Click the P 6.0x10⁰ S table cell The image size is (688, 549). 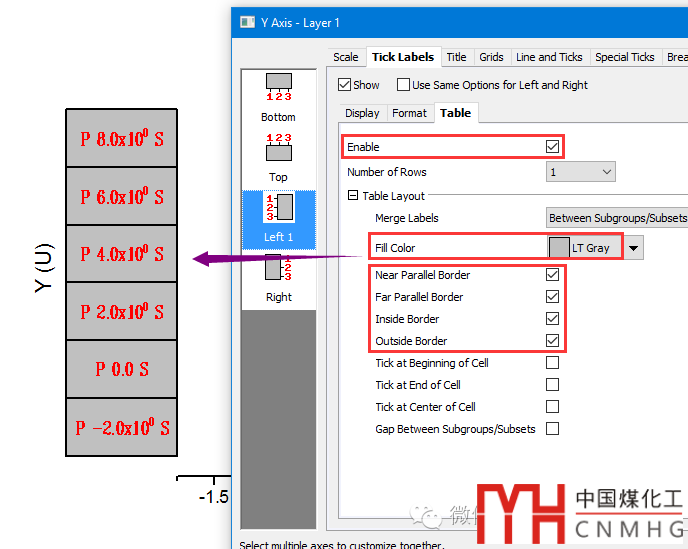click(122, 196)
